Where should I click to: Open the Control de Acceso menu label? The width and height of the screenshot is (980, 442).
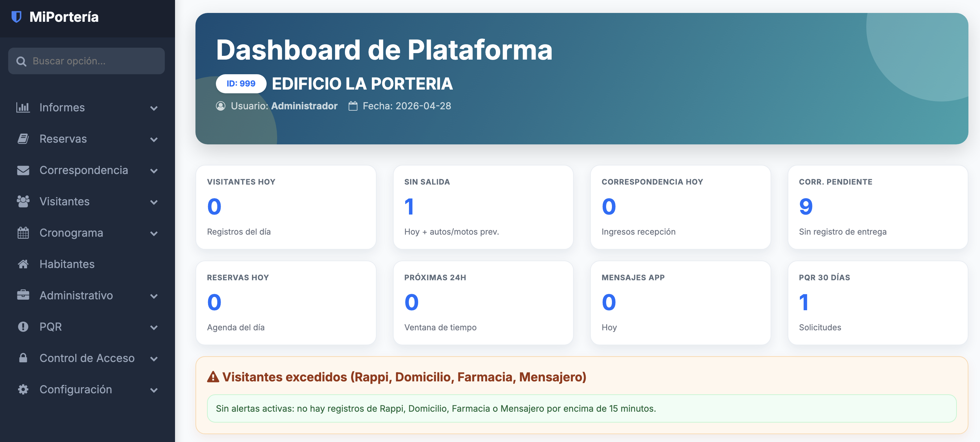(x=87, y=358)
